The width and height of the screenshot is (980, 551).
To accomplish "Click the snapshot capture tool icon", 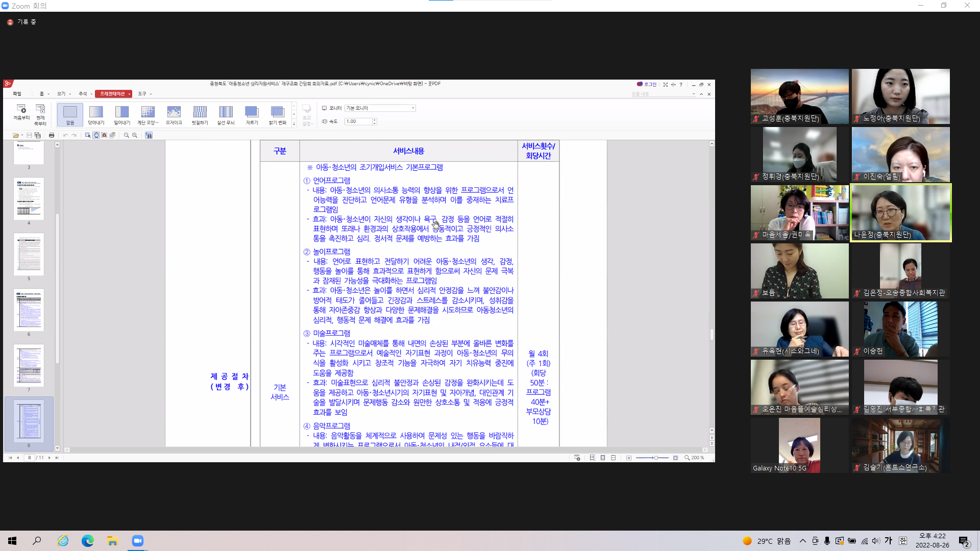I will click(104, 135).
